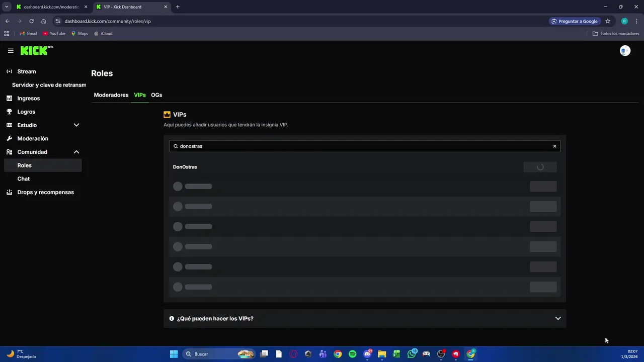Click the magnifier icon in the search box
This screenshot has width=644, height=362.
coord(176,146)
